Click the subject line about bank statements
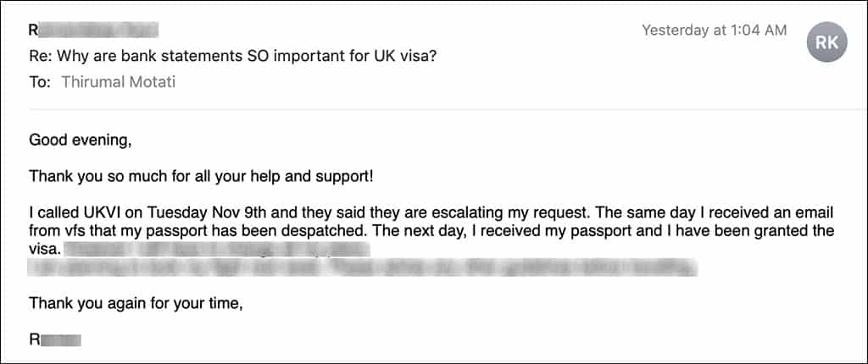The height and width of the screenshot is (364, 868). click(x=236, y=56)
